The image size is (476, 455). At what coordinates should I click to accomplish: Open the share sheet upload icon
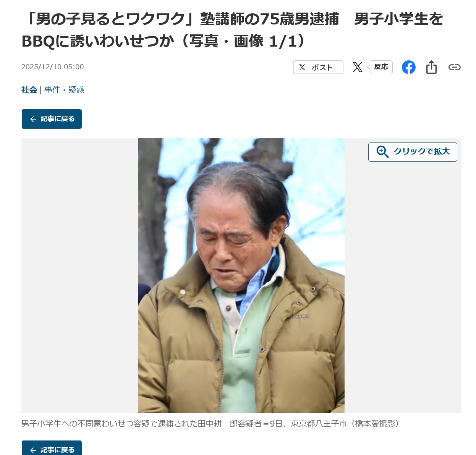[x=431, y=67]
